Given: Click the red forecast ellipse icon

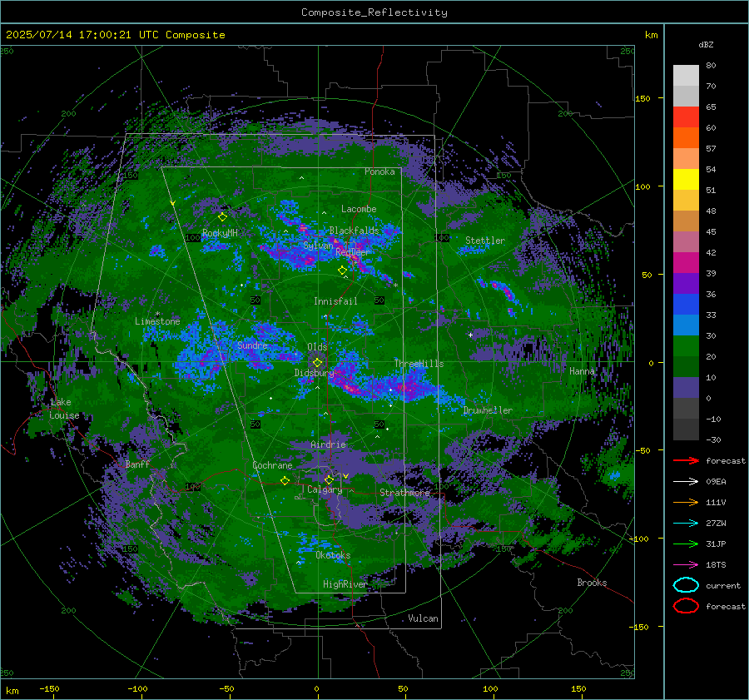Looking at the screenshot, I should click(x=686, y=606).
